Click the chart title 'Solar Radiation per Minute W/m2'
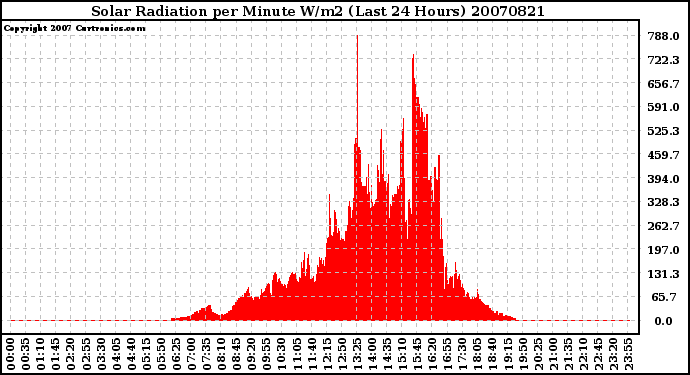Image resolution: width=690 pixels, height=375 pixels. click(217, 11)
